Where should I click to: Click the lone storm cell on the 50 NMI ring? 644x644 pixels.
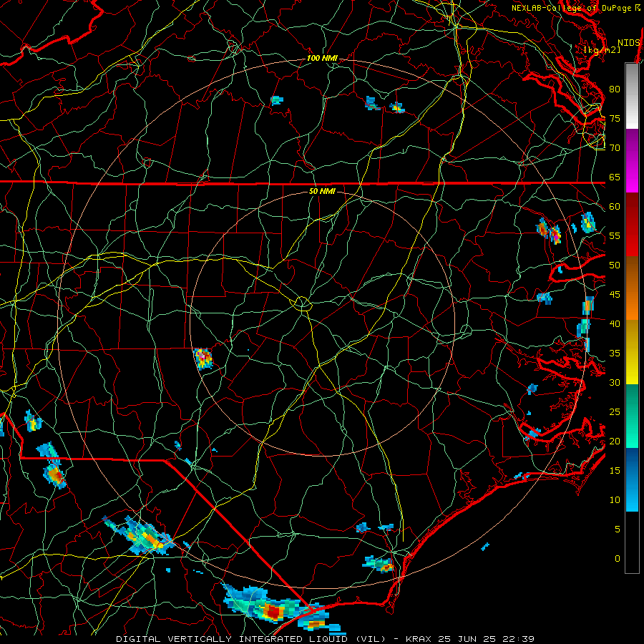[203, 359]
